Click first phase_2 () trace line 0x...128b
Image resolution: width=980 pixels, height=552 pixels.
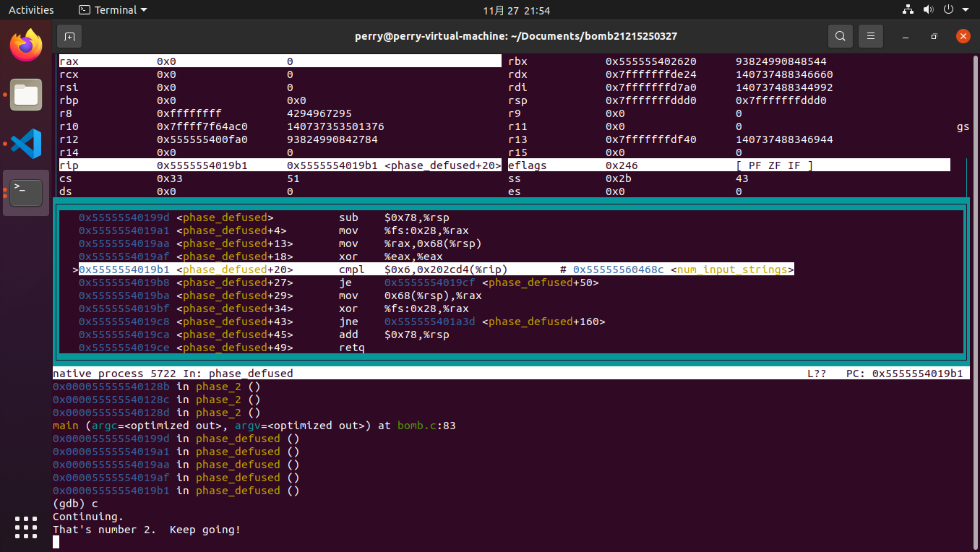coord(157,387)
